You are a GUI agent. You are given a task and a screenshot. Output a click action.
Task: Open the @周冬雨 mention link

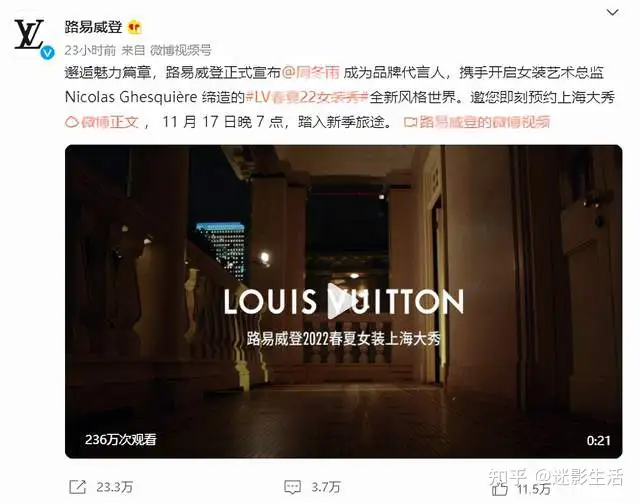point(311,73)
